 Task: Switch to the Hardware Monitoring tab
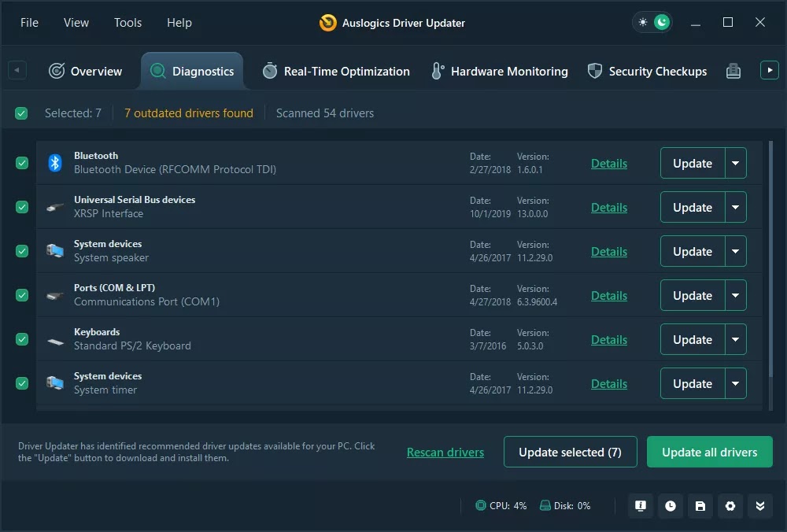499,71
